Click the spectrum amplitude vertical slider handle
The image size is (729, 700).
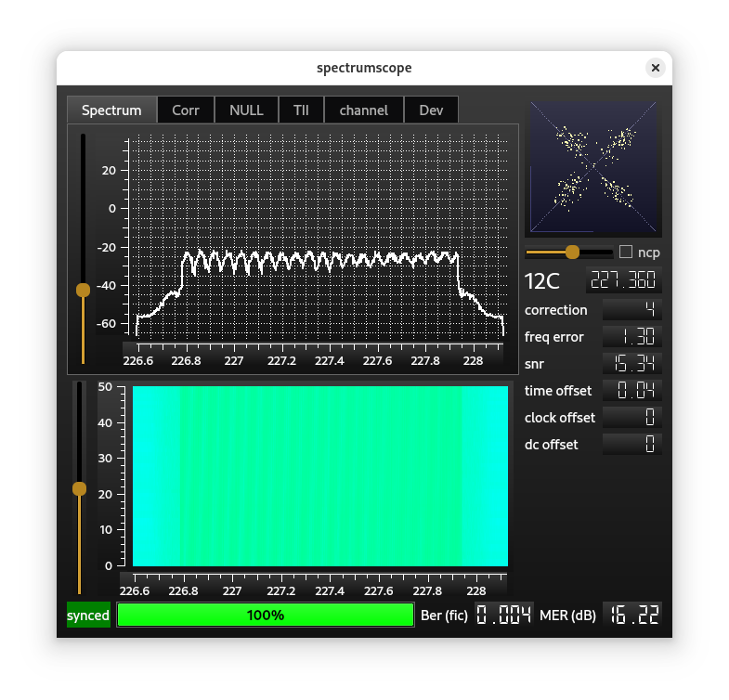pyautogui.click(x=83, y=291)
